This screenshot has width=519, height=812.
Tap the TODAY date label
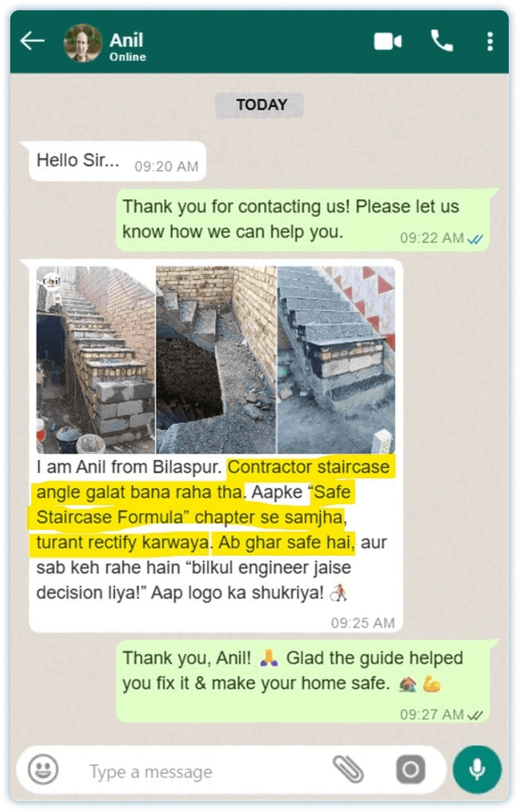(x=259, y=105)
